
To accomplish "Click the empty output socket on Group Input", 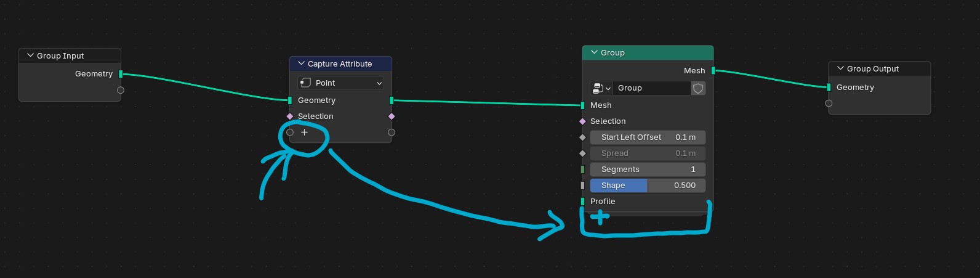I will (x=121, y=90).
